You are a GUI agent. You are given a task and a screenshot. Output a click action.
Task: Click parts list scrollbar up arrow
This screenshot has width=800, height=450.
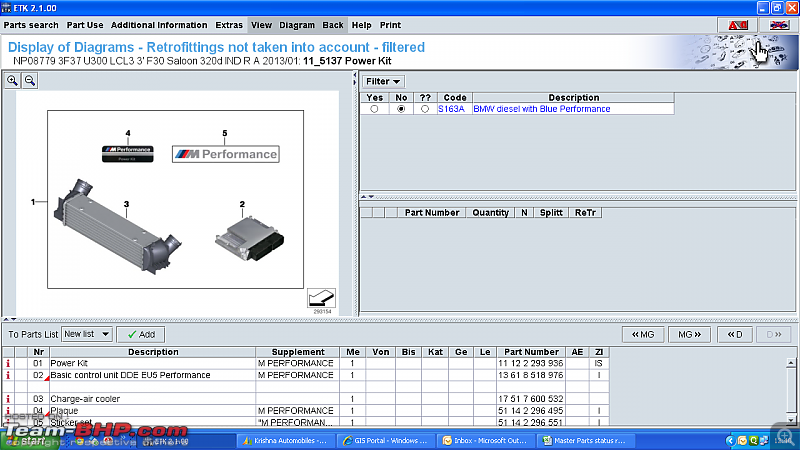coord(791,363)
